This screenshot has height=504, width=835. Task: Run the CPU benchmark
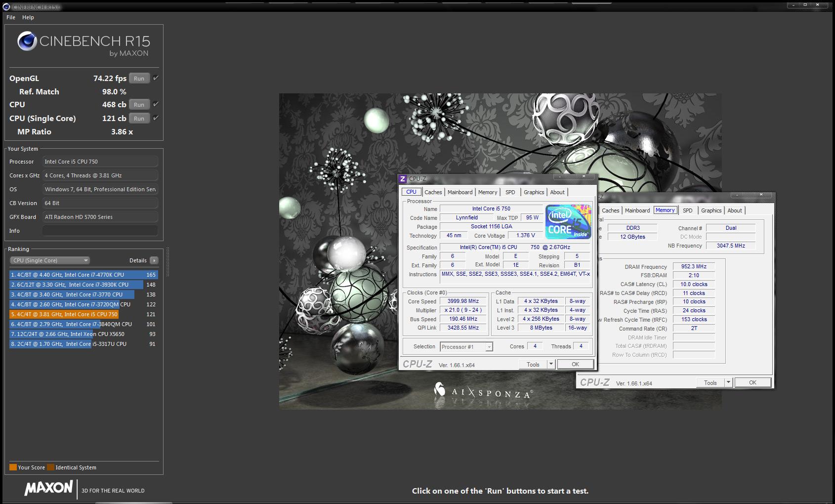(139, 104)
